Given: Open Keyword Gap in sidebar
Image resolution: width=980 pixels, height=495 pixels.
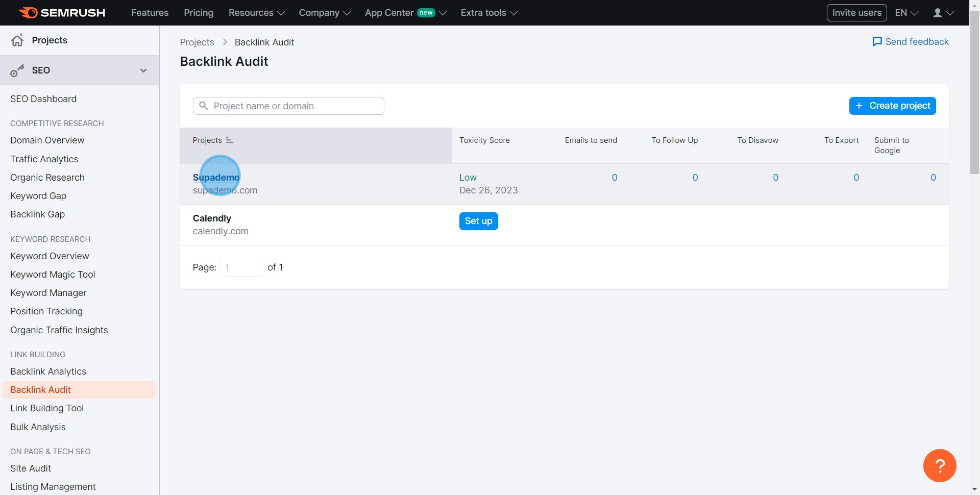Looking at the screenshot, I should [38, 196].
